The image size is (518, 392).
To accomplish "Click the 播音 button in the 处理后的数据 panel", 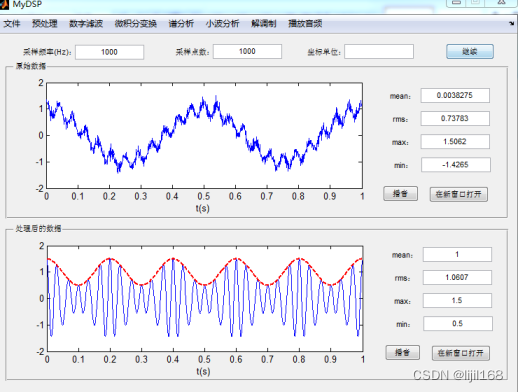I will pyautogui.click(x=402, y=353).
